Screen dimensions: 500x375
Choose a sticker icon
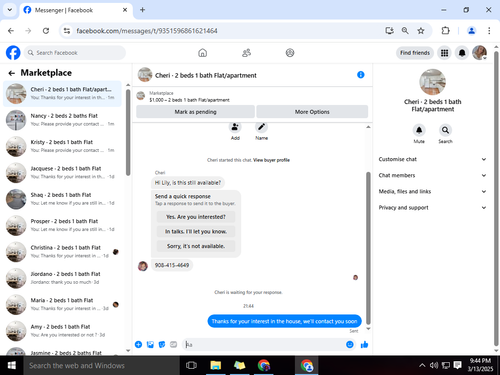[x=162, y=344]
